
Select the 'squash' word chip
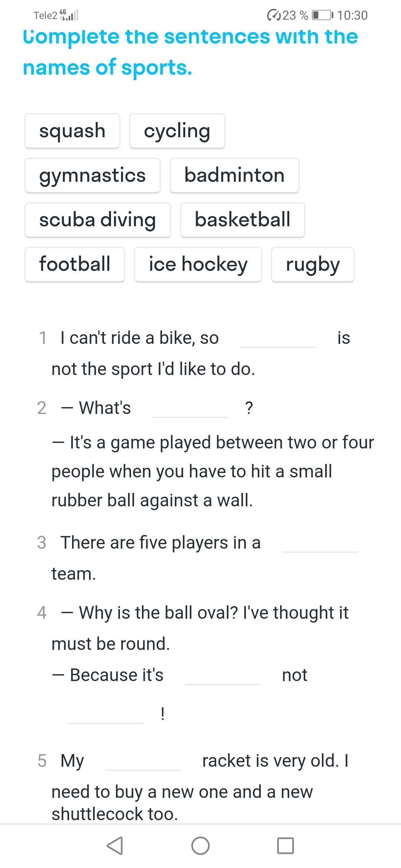(72, 131)
